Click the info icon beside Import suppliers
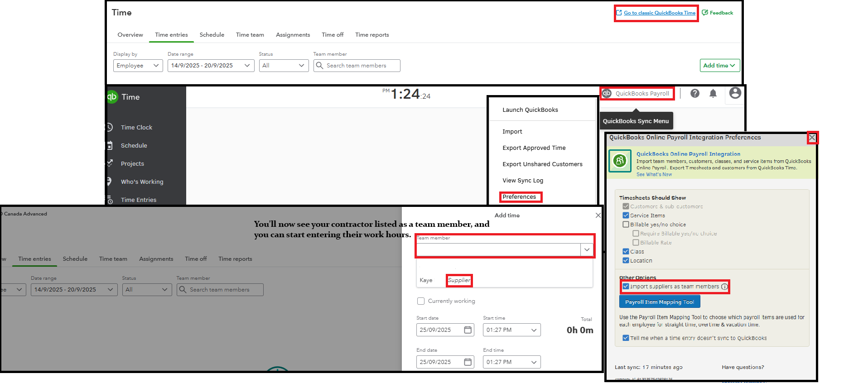The height and width of the screenshot is (383, 868). click(x=724, y=287)
